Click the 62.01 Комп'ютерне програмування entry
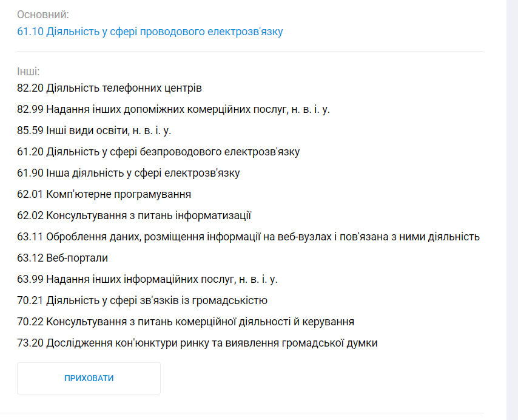 pyautogui.click(x=104, y=194)
